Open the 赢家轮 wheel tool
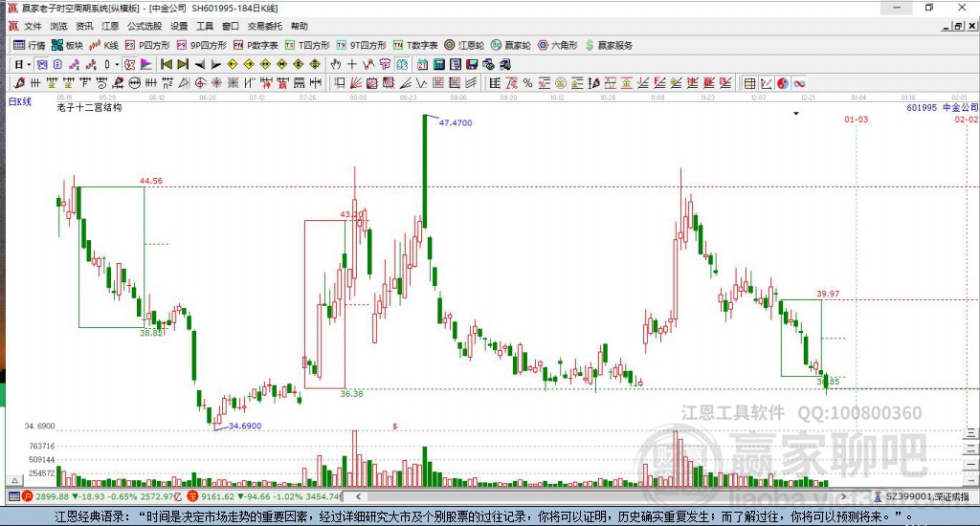 tap(511, 45)
